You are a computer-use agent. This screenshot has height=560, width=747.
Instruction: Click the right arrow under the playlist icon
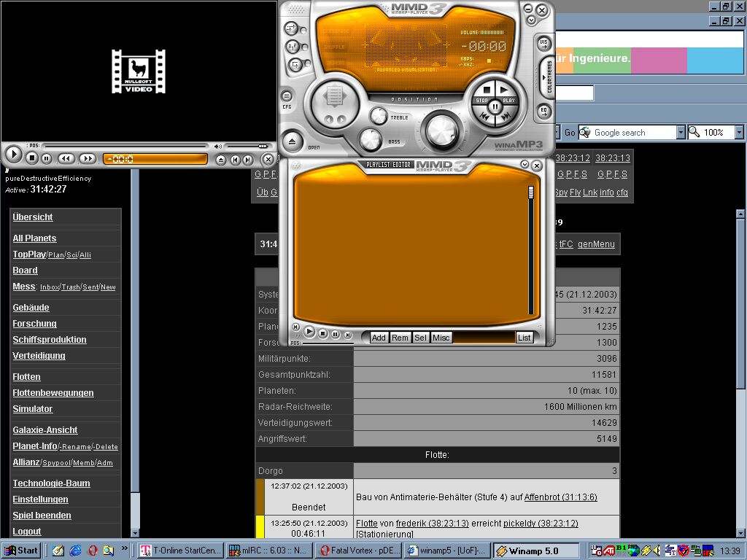[341, 119]
